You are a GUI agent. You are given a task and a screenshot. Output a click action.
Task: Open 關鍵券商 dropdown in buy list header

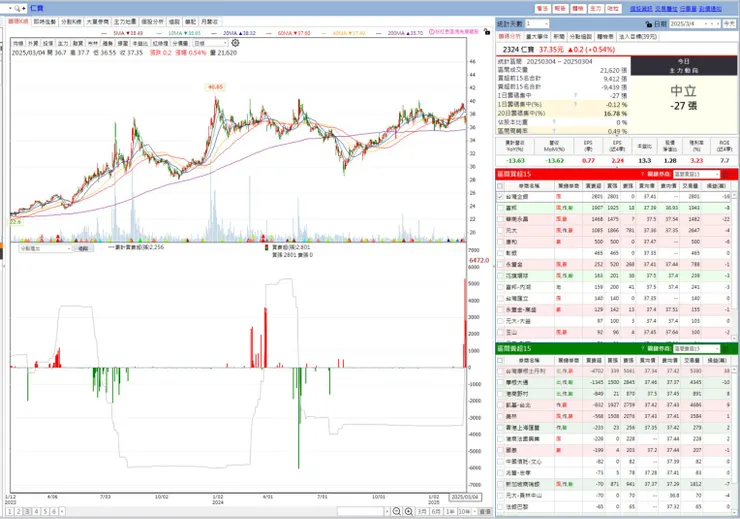click(x=696, y=174)
